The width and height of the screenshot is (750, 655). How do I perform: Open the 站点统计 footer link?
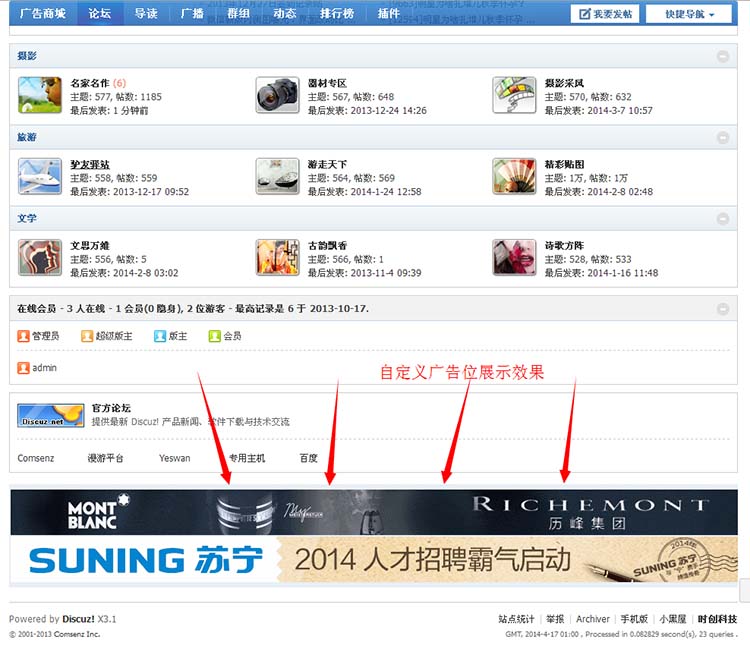click(x=516, y=619)
